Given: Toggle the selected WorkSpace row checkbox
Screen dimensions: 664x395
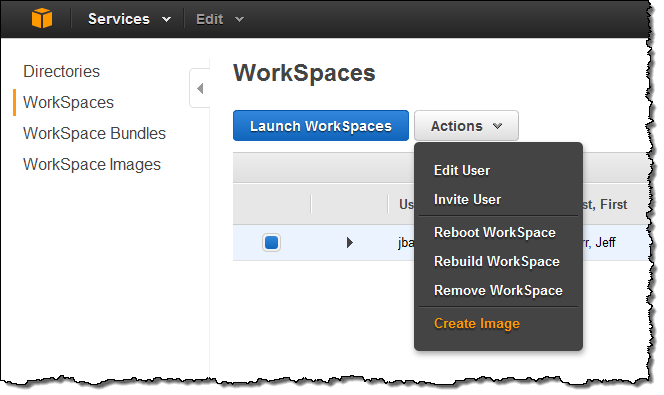Looking at the screenshot, I should pos(271,243).
